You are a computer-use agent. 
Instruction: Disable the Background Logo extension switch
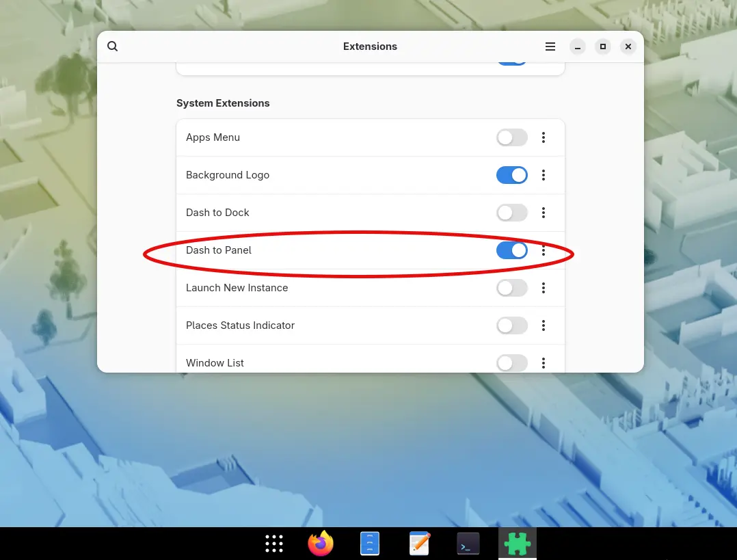pos(512,175)
